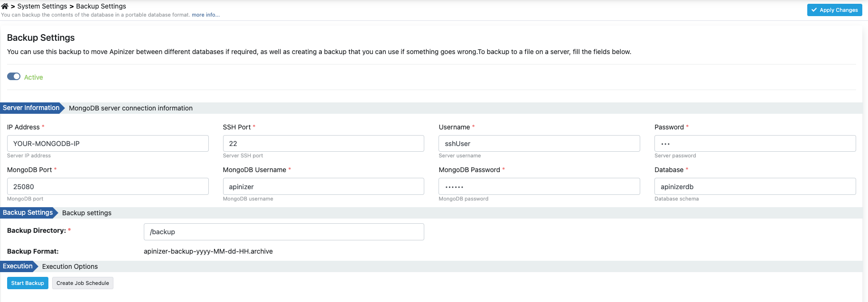Click the 'MongoDB port' hint text

25,199
